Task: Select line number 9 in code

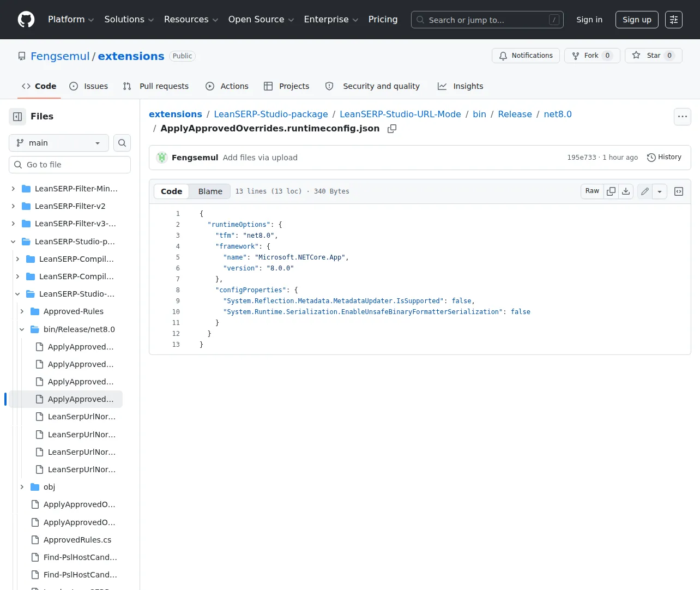Action: (x=178, y=301)
